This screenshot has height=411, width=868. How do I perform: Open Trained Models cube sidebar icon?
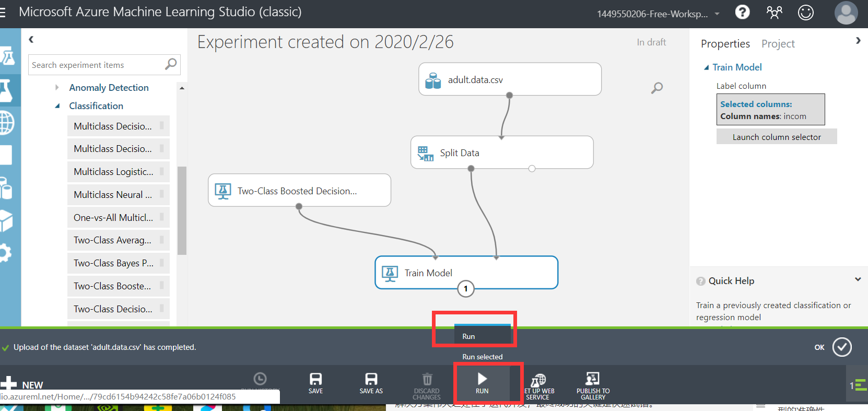(6, 221)
